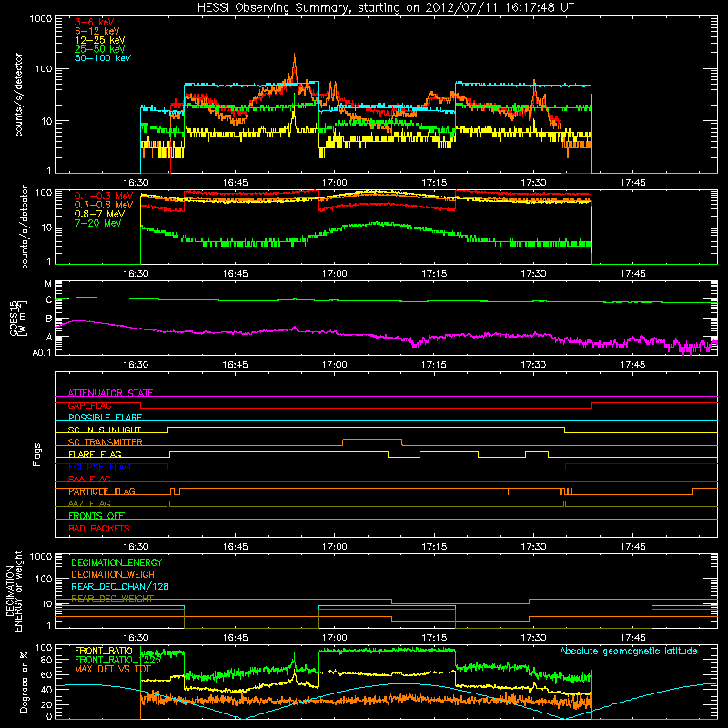728x728 pixels.
Task: Select the 12-25 keV legend label
Action: 100,40
